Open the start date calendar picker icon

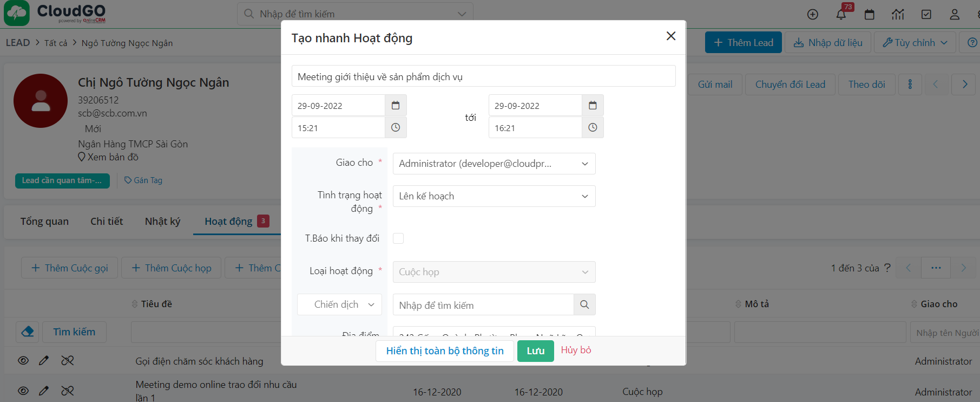396,105
